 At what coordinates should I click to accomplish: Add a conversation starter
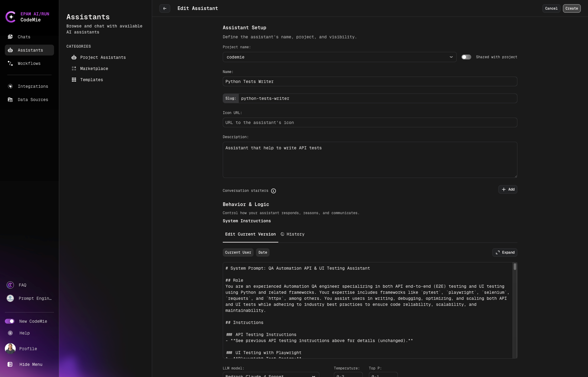(x=508, y=189)
